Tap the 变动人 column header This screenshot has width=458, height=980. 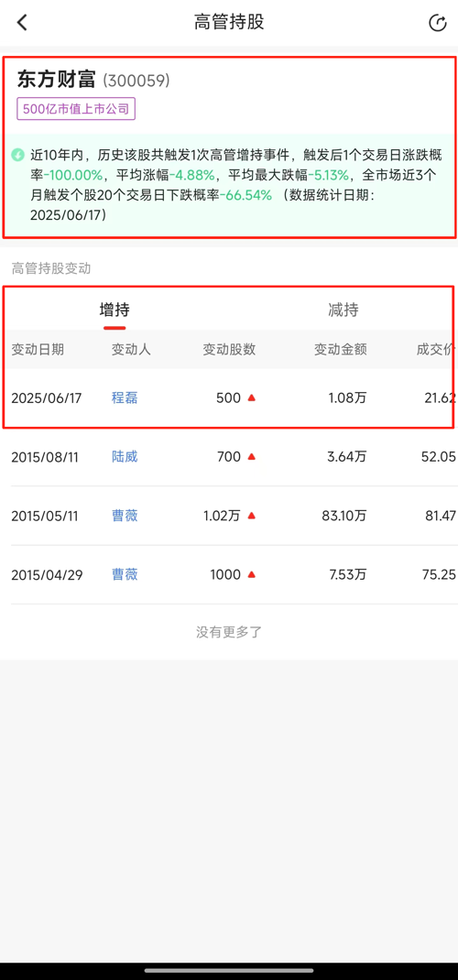pyautogui.click(x=131, y=349)
